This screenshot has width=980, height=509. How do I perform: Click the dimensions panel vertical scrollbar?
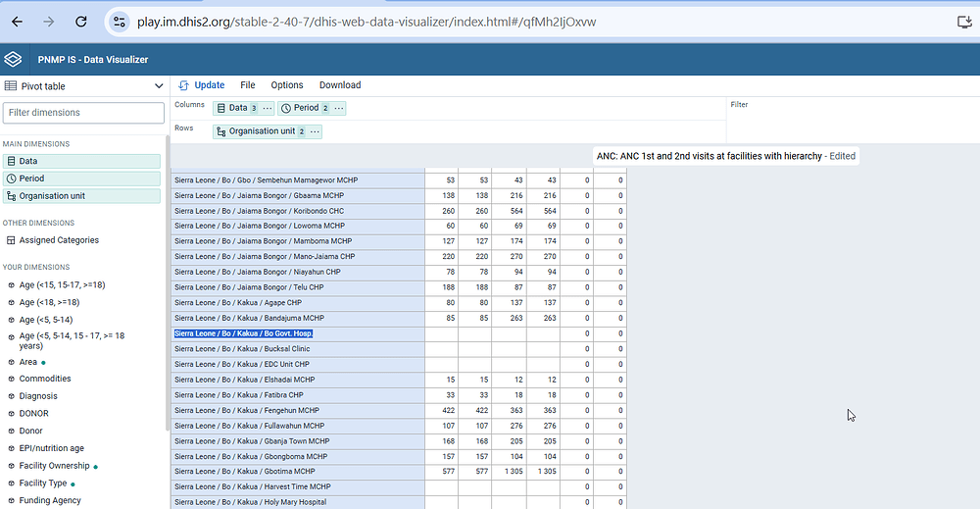167,282
